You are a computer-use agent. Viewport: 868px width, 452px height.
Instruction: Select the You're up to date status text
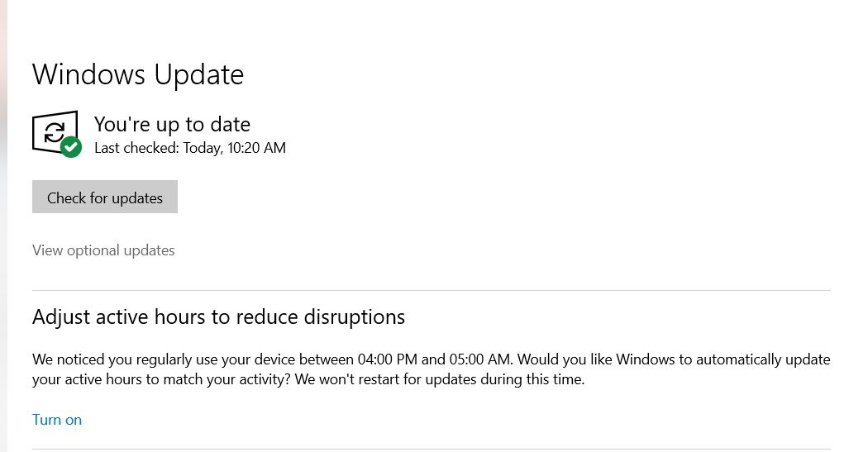[172, 124]
